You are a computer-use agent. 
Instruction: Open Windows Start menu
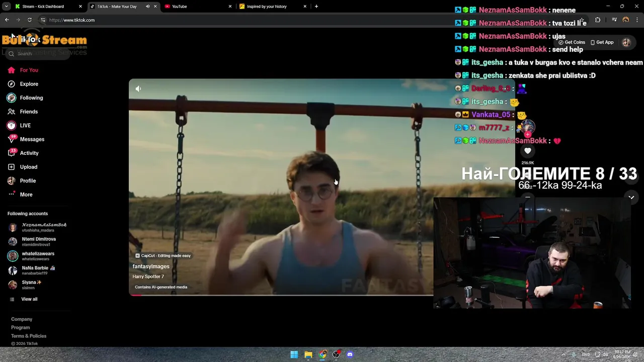coord(294,354)
